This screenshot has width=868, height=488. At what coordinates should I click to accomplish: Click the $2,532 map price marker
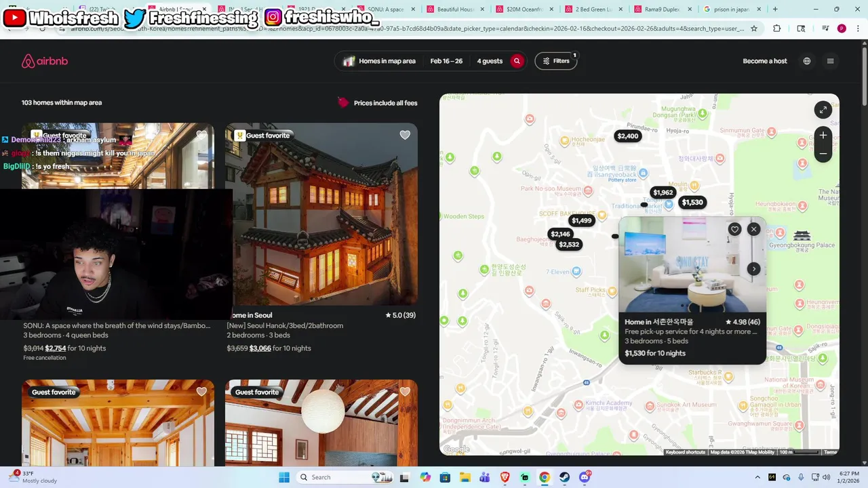(569, 245)
